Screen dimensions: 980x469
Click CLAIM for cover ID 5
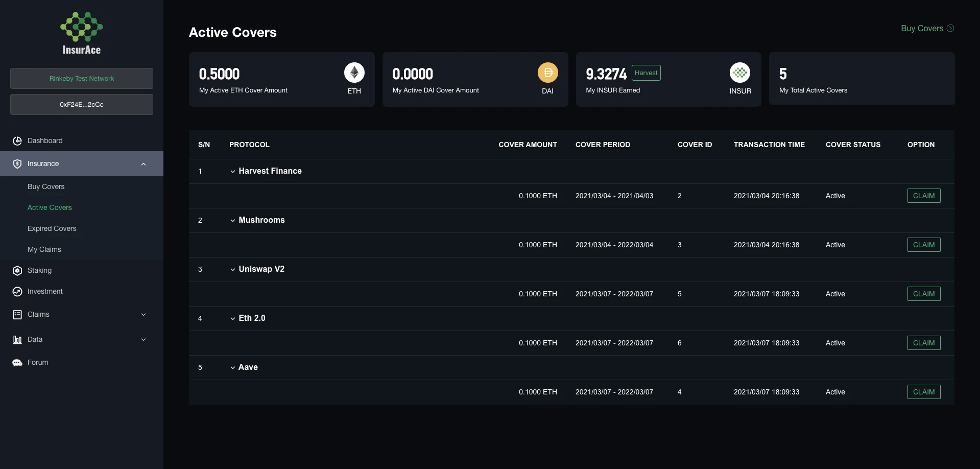tap(924, 294)
